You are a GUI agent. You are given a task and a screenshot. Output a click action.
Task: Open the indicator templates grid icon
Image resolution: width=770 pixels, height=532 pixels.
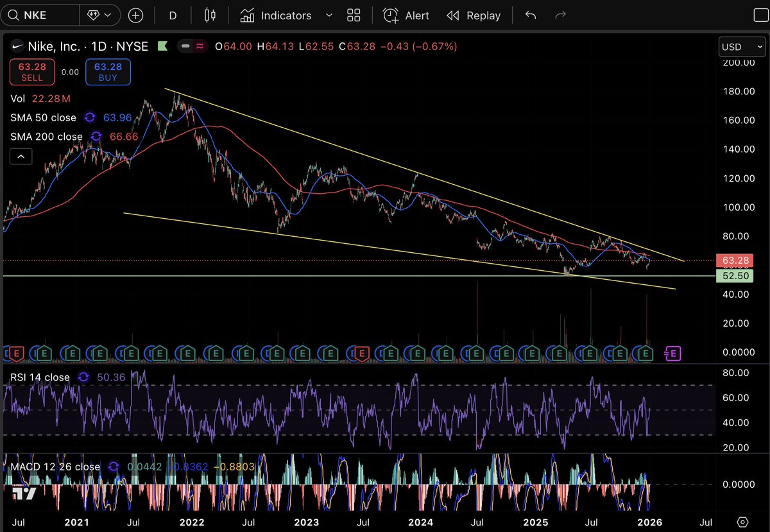point(354,15)
